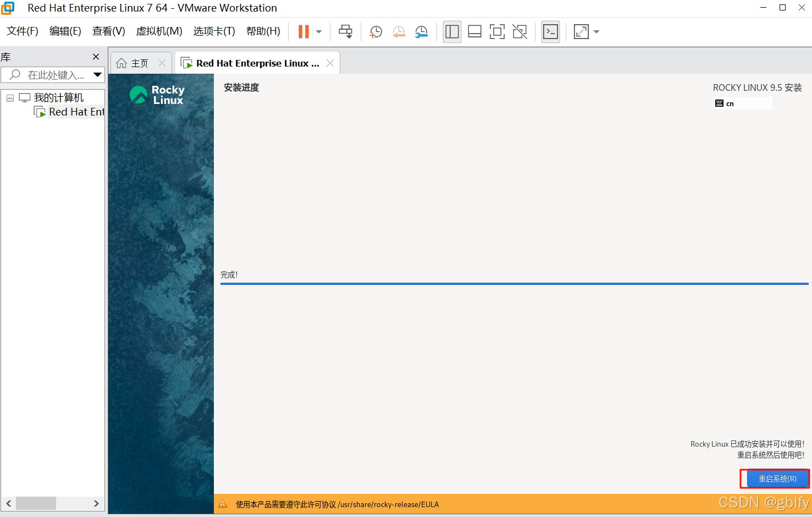This screenshot has width=812, height=517.
Task: Click the 'Rocky Linux 已成功安装并可以使用!' text
Action: point(748,444)
